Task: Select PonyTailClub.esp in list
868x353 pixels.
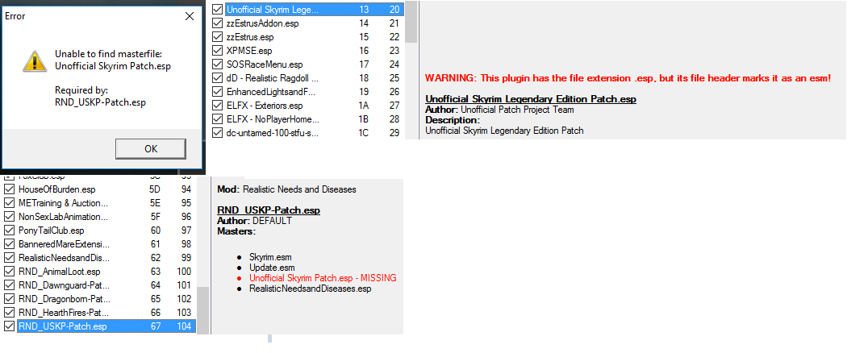Action: tap(105, 230)
